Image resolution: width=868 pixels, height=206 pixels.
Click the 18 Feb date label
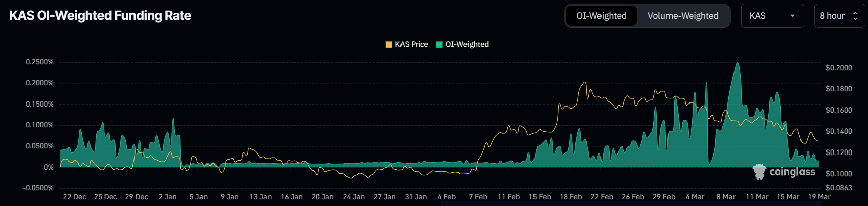point(571,197)
